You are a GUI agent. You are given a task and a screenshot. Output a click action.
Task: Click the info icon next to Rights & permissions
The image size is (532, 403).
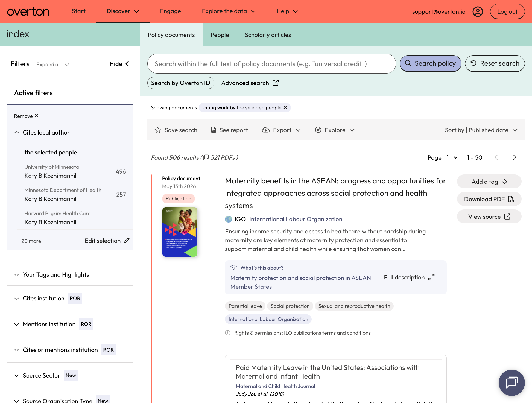228,333
